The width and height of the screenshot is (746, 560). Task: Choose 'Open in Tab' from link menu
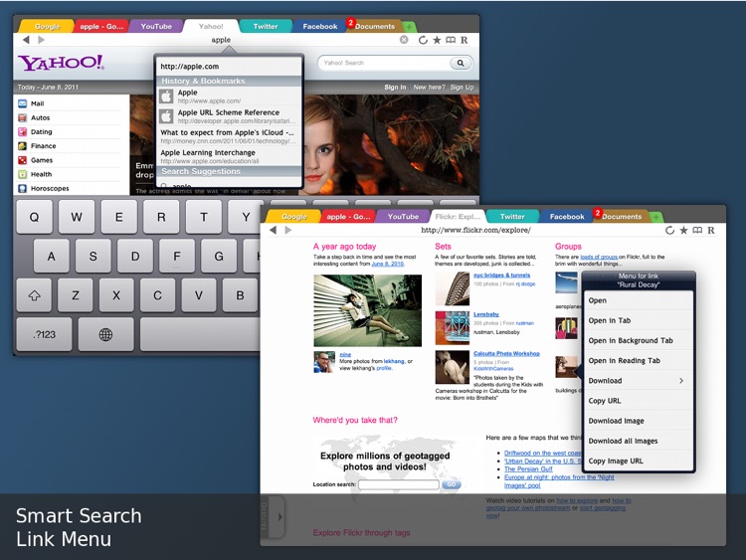(638, 320)
